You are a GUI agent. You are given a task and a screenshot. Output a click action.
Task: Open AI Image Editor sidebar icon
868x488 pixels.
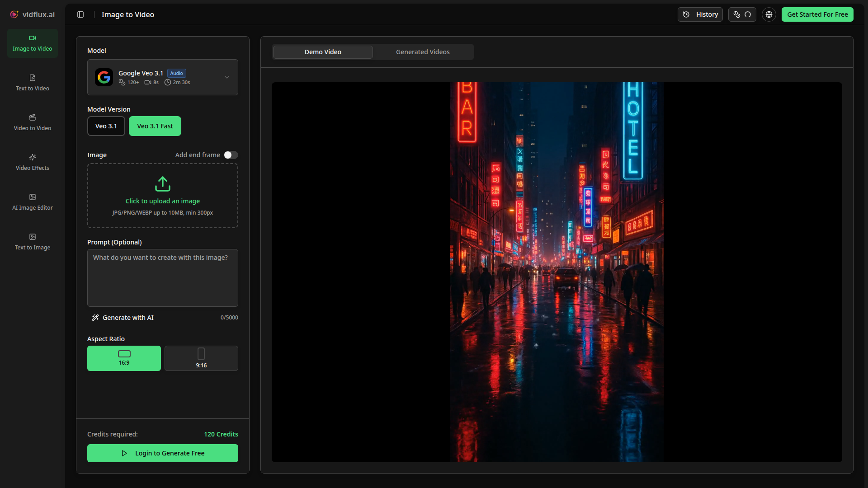point(32,197)
